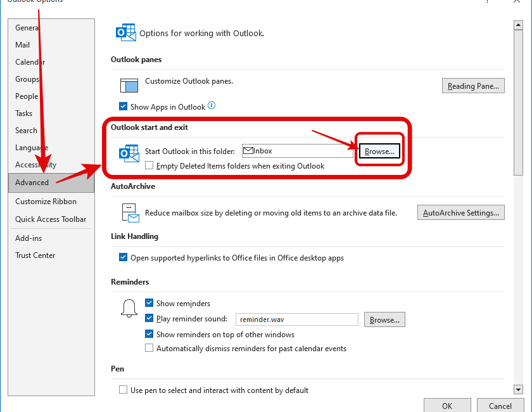Click the Start Outlook in this folder Inbox field
The height and width of the screenshot is (412, 532).
[x=298, y=151]
